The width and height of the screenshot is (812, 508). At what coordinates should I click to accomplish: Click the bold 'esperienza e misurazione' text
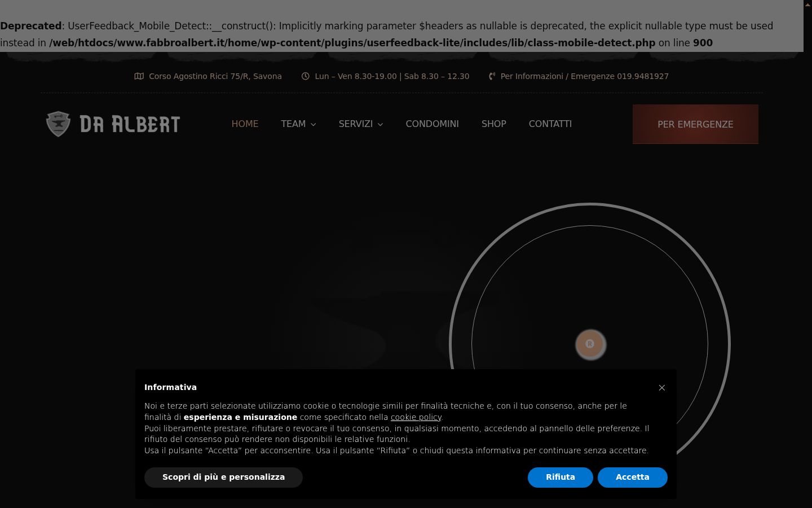[240, 417]
